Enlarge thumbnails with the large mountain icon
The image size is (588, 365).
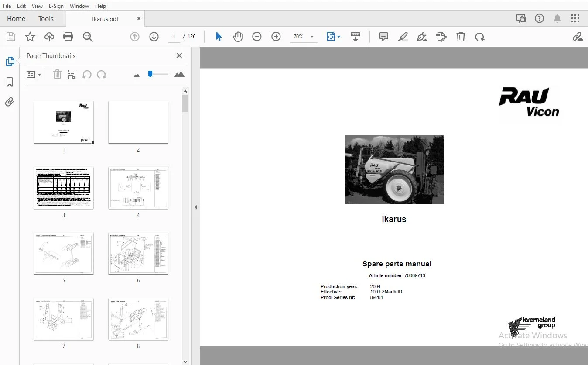click(179, 75)
